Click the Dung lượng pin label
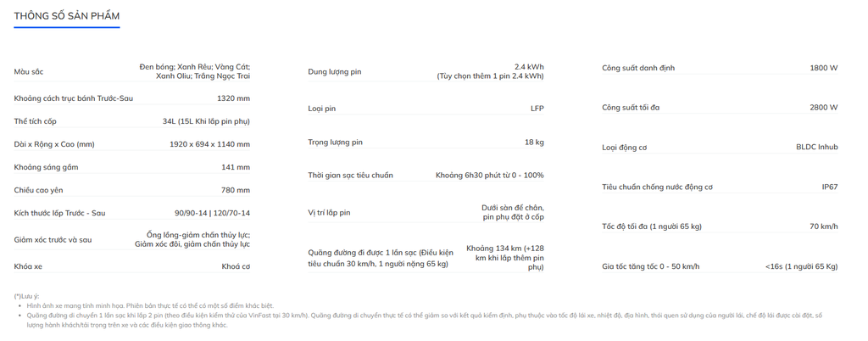Viewport: 868px width, 341px height. click(x=334, y=71)
